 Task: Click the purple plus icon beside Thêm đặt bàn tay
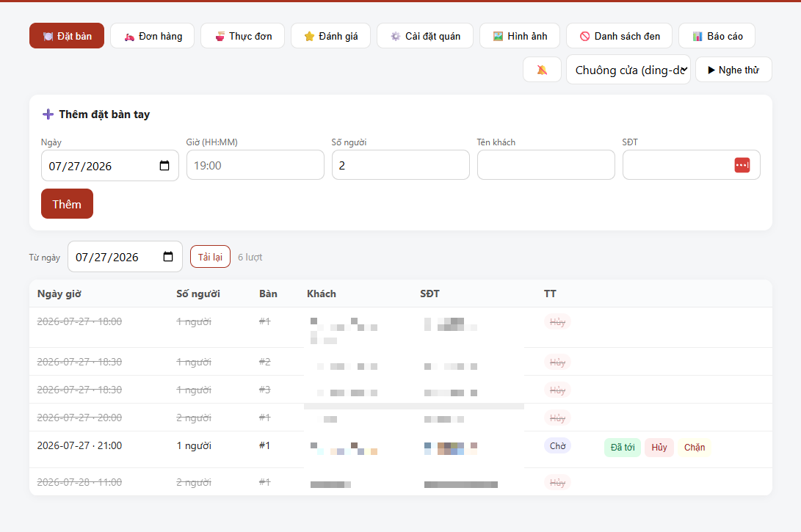coord(48,114)
